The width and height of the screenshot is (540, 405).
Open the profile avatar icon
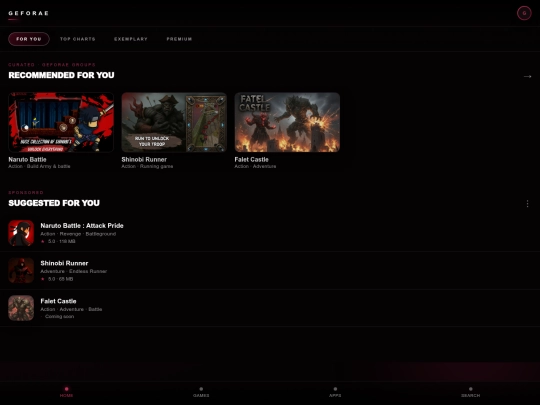point(524,13)
